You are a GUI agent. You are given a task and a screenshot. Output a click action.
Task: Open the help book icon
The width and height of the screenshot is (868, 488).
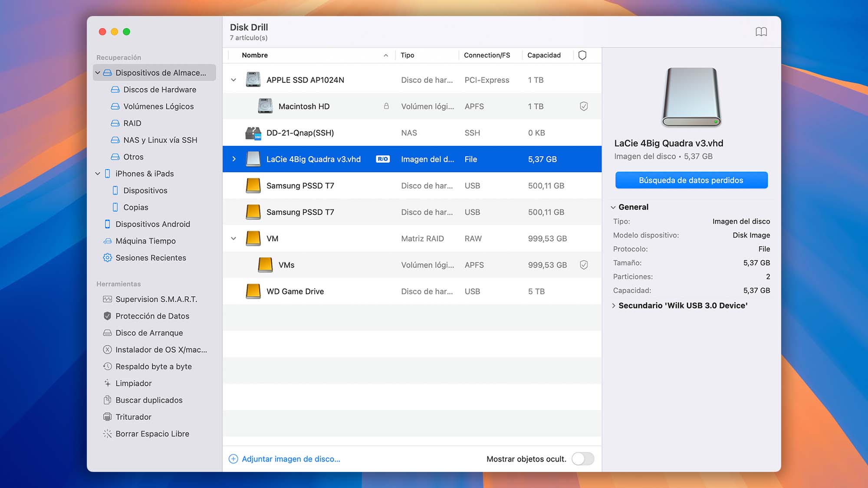coord(761,32)
